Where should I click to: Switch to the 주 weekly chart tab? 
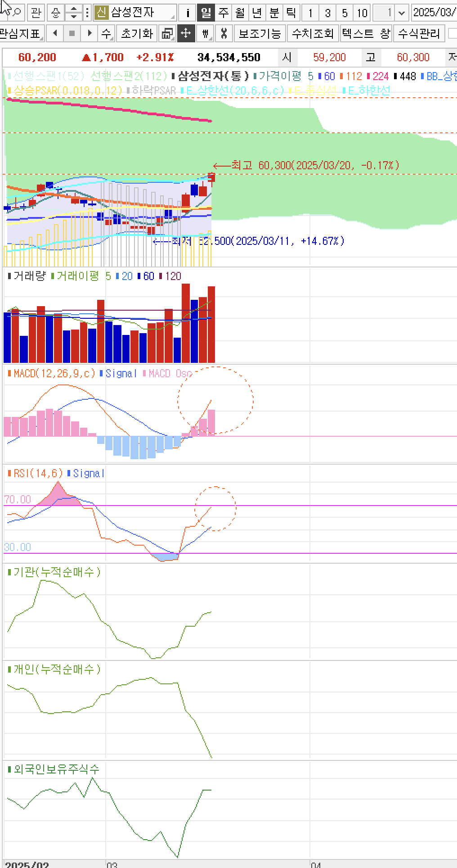pos(223,13)
